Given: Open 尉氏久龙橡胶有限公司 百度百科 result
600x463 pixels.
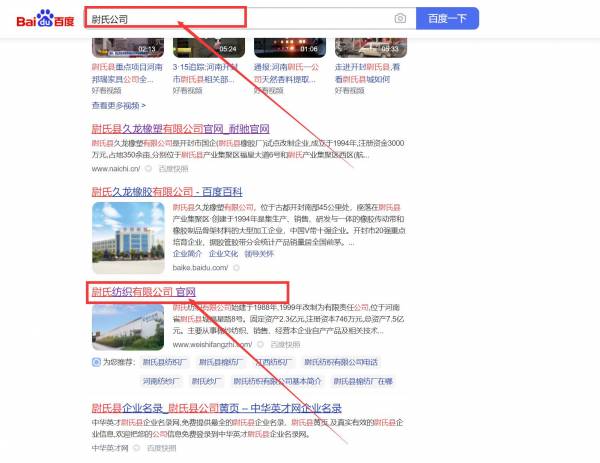Looking at the screenshot, I should pos(171,190).
